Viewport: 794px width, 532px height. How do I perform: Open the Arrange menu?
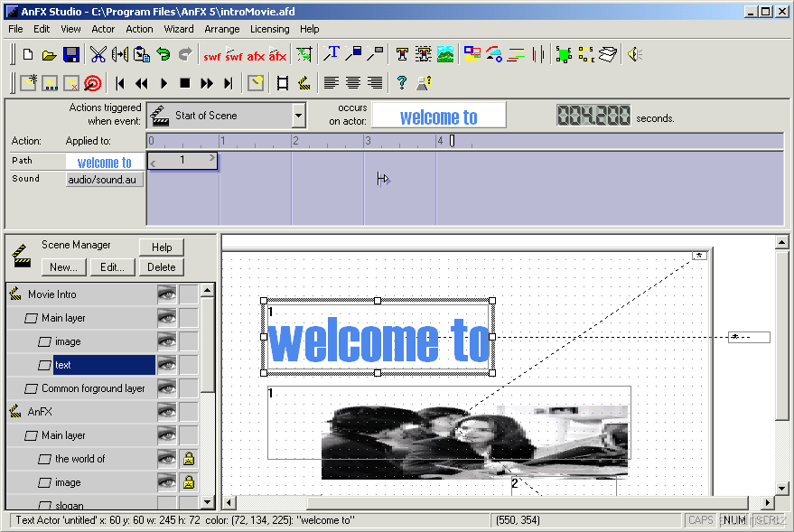(x=222, y=29)
